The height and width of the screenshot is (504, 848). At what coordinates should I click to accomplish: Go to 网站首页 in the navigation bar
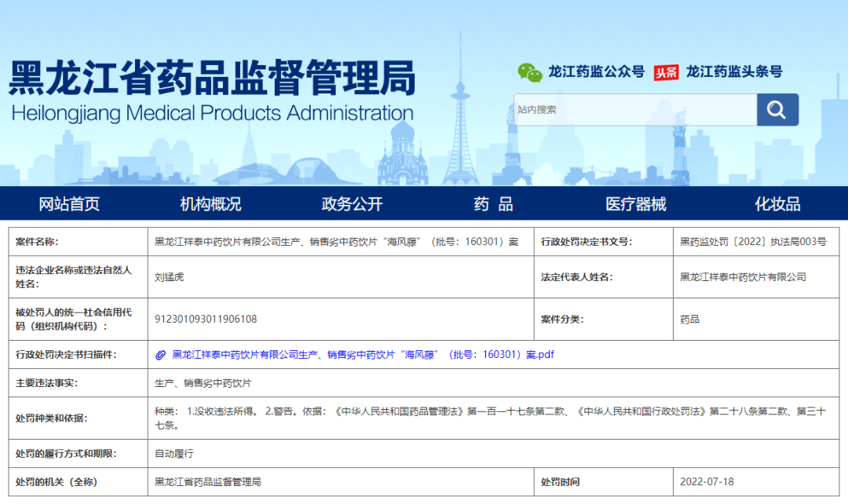[x=69, y=204]
